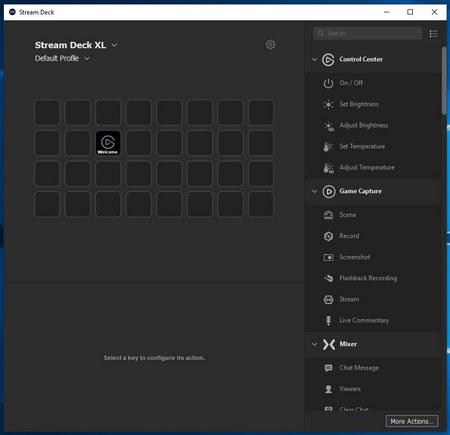Click the Game Capture heading text

[x=361, y=191]
